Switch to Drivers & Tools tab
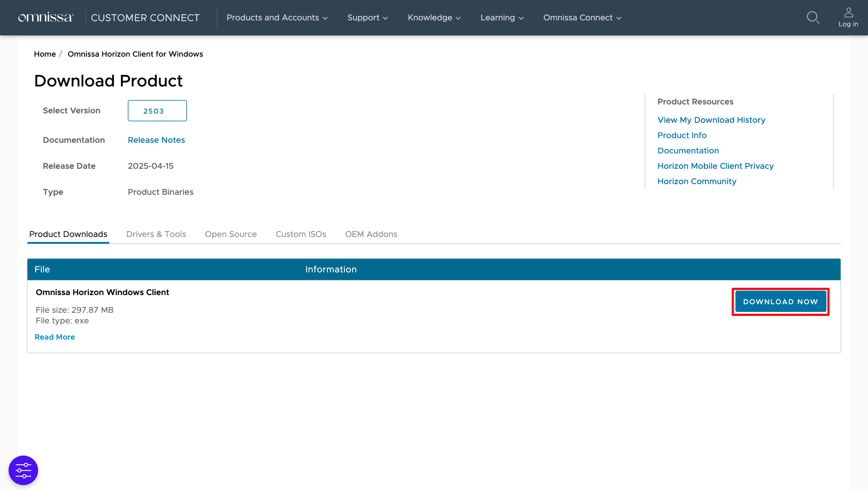 tap(156, 234)
